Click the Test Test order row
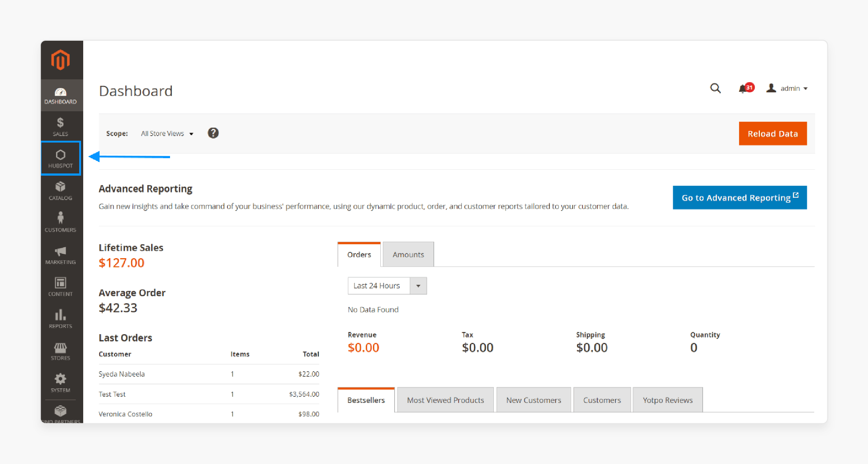The image size is (868, 464). pyautogui.click(x=209, y=394)
